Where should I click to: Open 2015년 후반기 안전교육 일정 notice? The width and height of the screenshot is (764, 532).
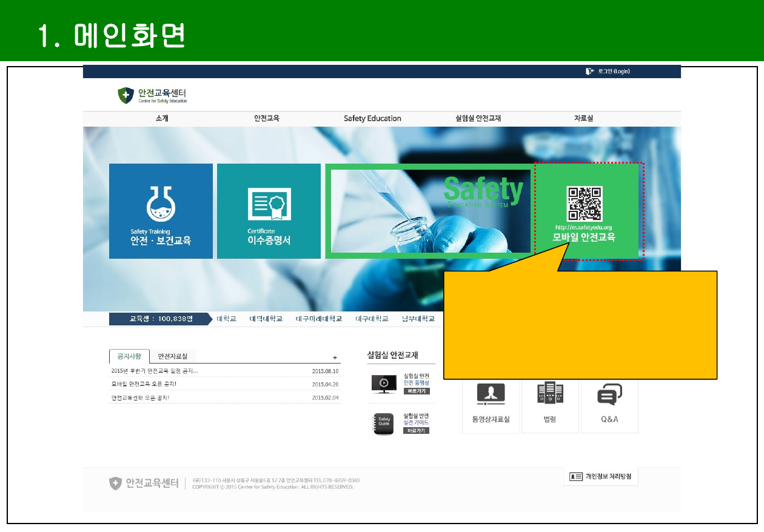pos(155,371)
